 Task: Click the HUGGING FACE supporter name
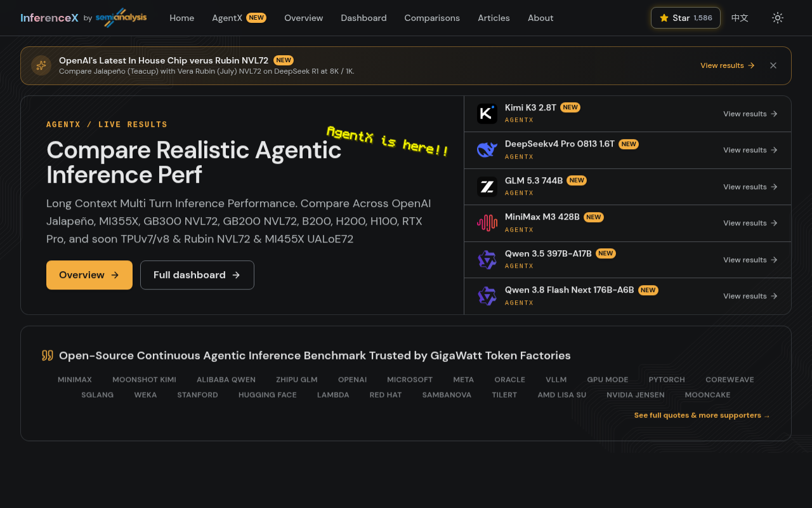[268, 395]
